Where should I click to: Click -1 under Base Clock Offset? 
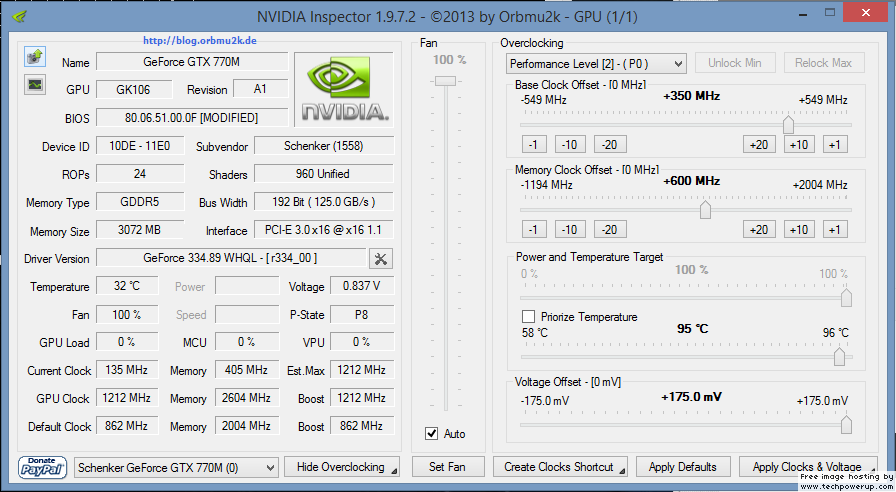point(534,145)
